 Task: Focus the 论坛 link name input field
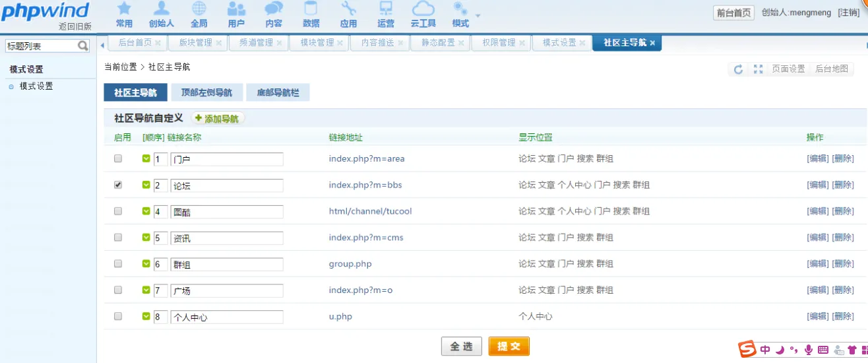click(x=227, y=185)
